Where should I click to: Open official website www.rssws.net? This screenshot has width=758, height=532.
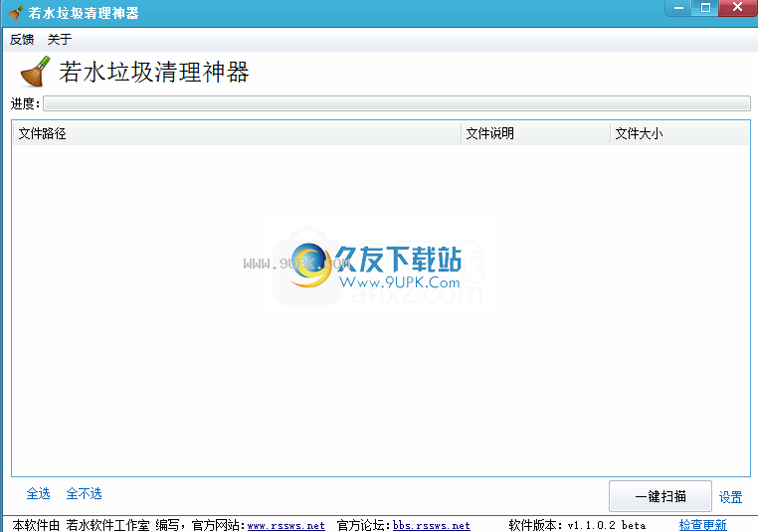click(286, 525)
